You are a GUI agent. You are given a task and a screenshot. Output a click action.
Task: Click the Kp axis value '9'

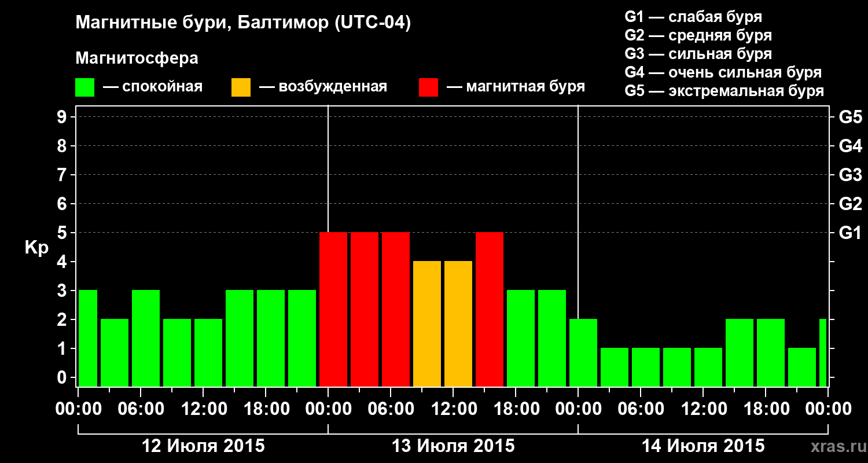[63, 117]
